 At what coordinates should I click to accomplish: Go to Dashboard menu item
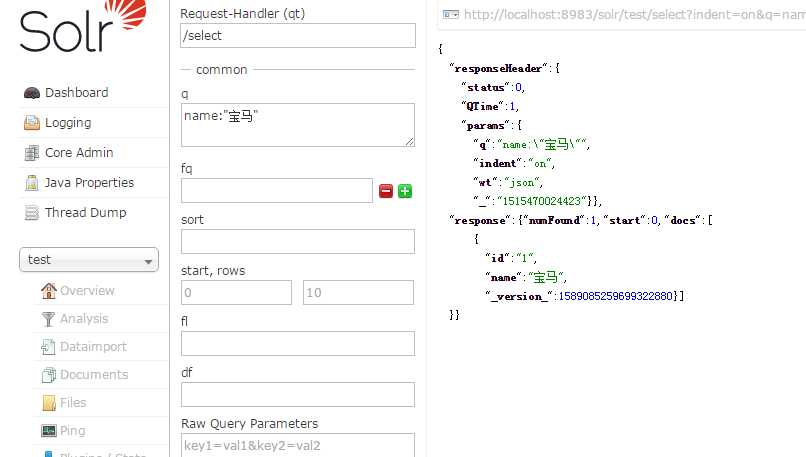tap(77, 93)
